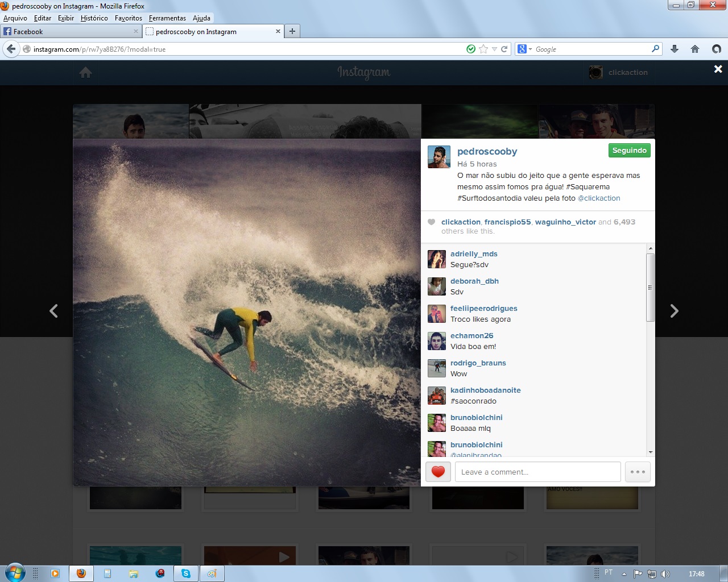Click the Firefox taskbar icon
Viewport: 728px width, 582px height.
click(x=81, y=573)
